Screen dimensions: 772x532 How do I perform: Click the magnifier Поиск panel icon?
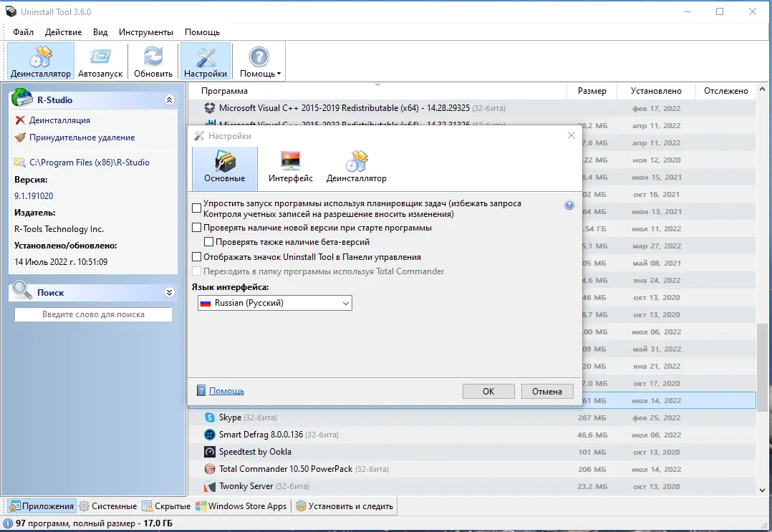click(22, 290)
